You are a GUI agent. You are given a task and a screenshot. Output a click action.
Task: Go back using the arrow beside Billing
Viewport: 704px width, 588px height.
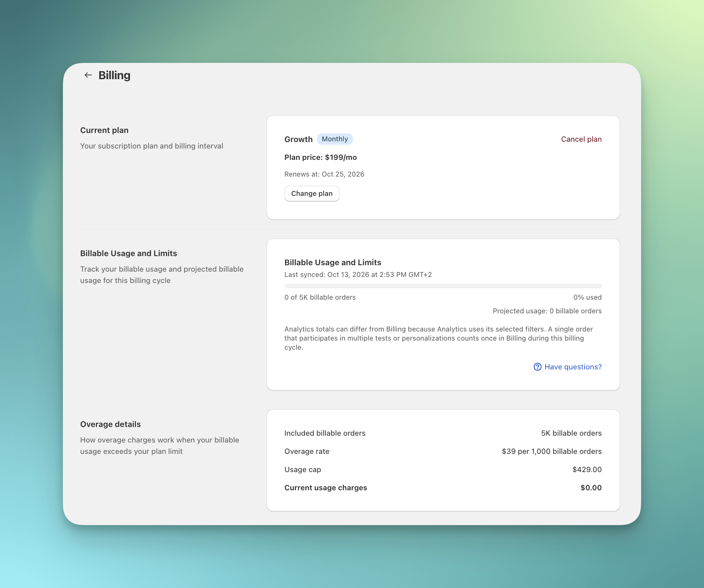click(x=88, y=75)
